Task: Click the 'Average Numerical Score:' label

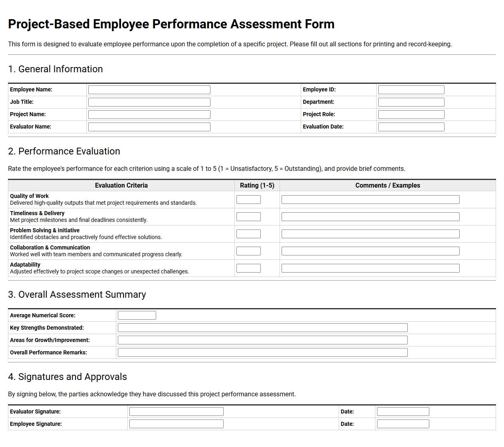Action: point(43,315)
